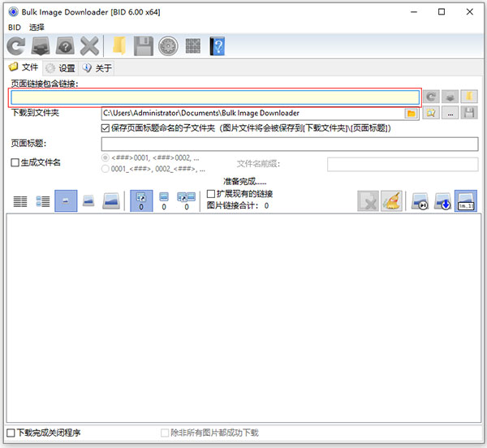Select the small thumbnail size view
Screen dimensions: 487x448
66,201
